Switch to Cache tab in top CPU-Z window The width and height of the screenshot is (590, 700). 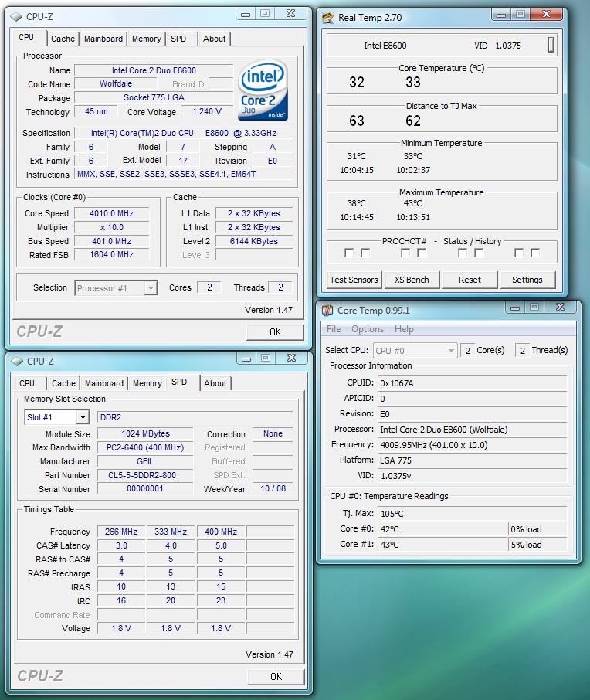(63, 39)
